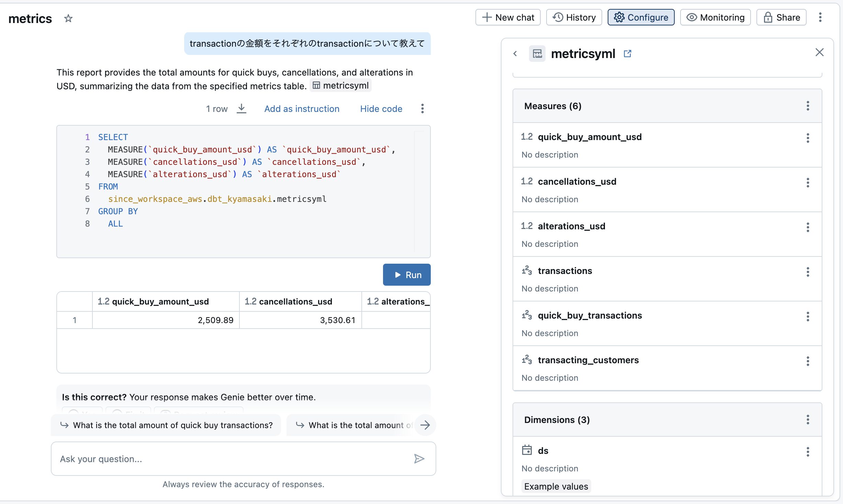The height and width of the screenshot is (504, 843).
Task: Open options menu for cancellations_usd
Action: 808,183
